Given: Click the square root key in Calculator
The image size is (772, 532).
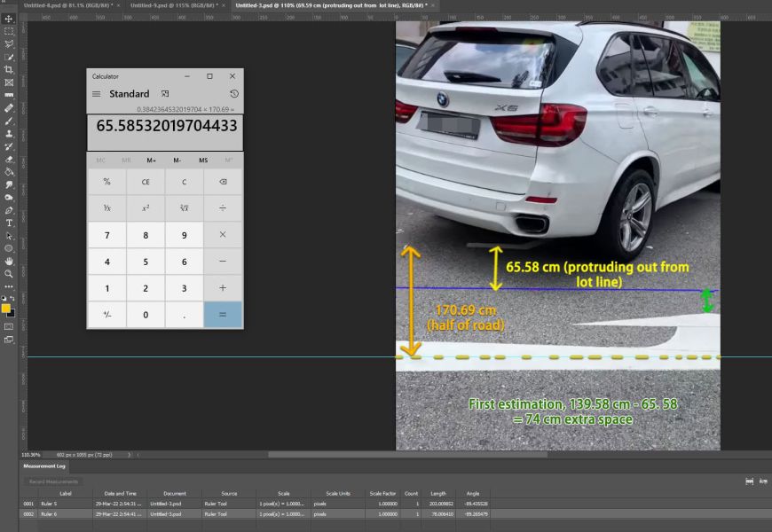Looking at the screenshot, I should click(x=185, y=208).
